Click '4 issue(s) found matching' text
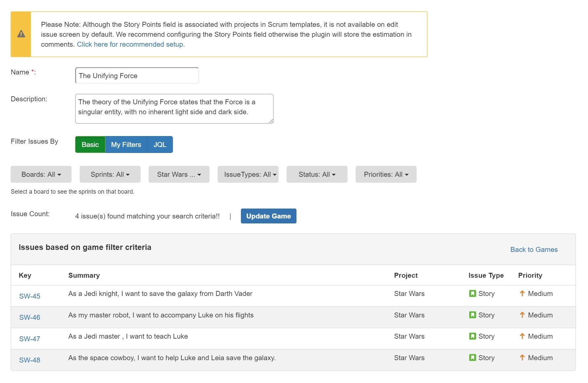The width and height of the screenshot is (588, 383). pos(147,216)
